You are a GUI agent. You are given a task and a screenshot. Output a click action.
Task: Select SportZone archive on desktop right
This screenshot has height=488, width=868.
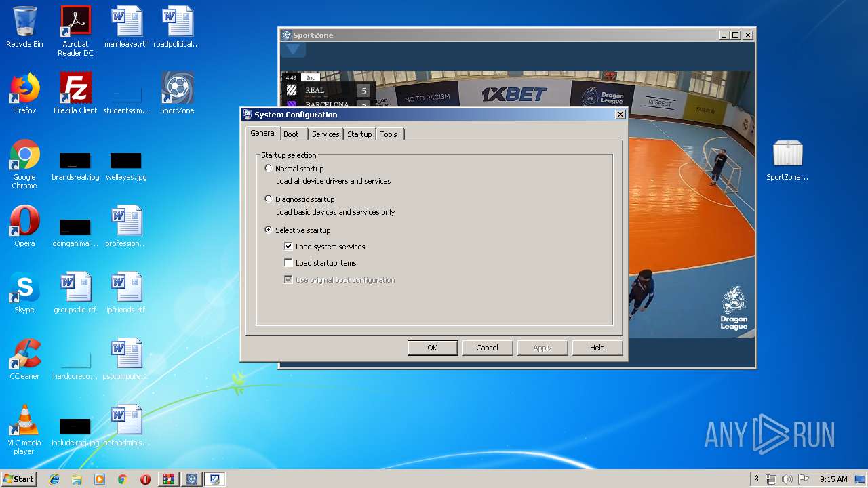coord(787,160)
